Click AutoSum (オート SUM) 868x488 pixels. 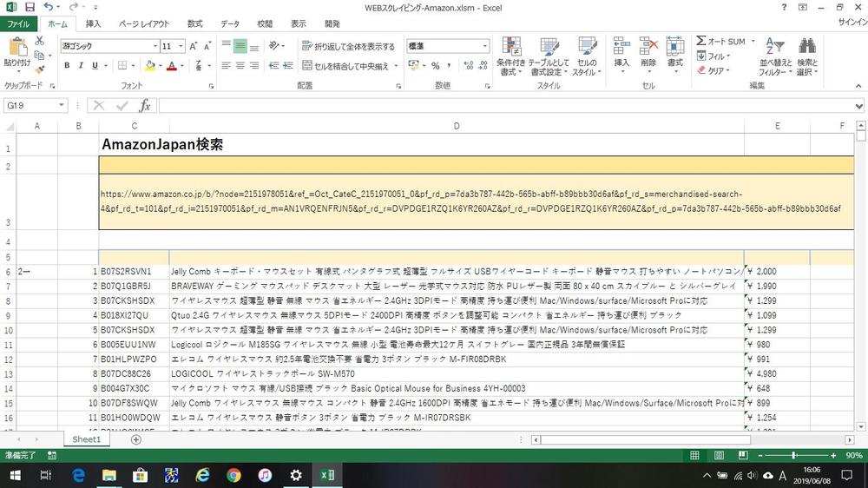tap(720, 42)
